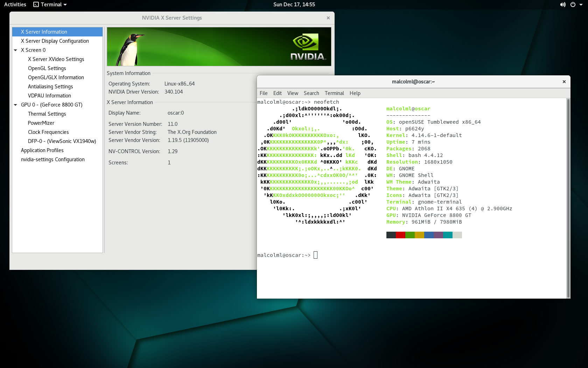Screen dimensions: 588x368
Task: Click the Kernel line 4.14.6-1-default
Action: coord(424,136)
